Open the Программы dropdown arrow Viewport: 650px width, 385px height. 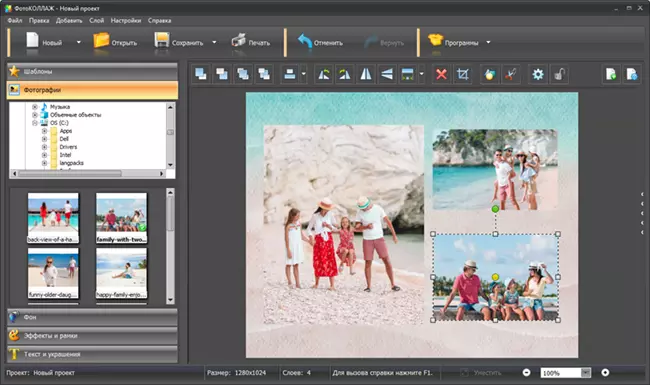(488, 42)
